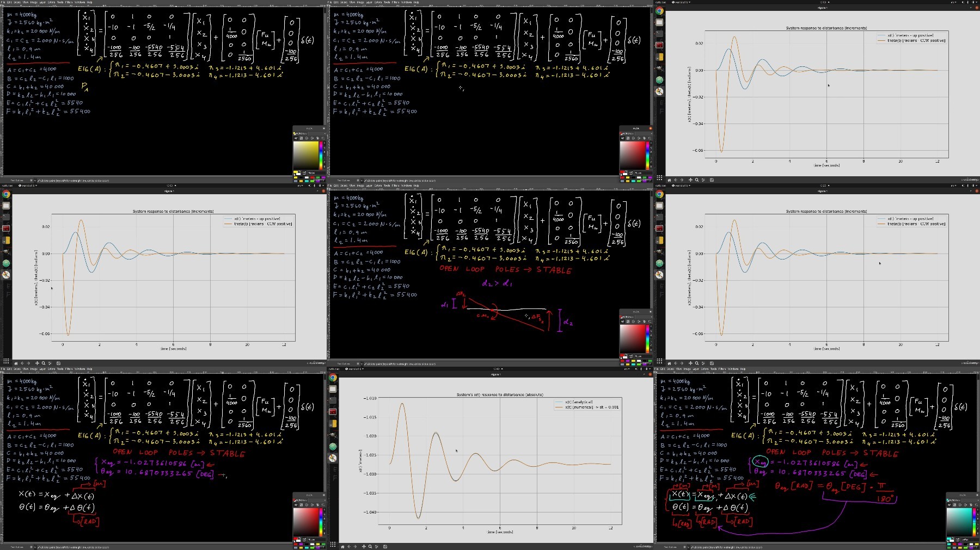
Task: Open Chrome from dock beside the absolute-response figure
Action: tap(333, 378)
